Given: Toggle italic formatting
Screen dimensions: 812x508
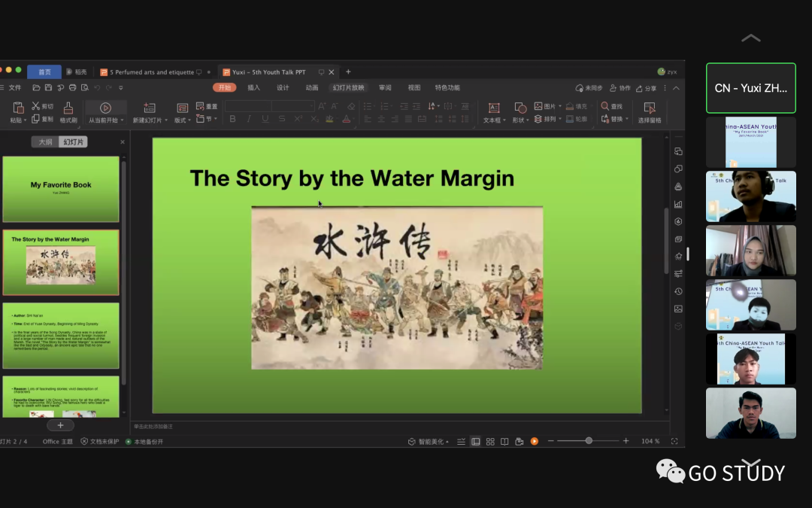Looking at the screenshot, I should tap(249, 119).
